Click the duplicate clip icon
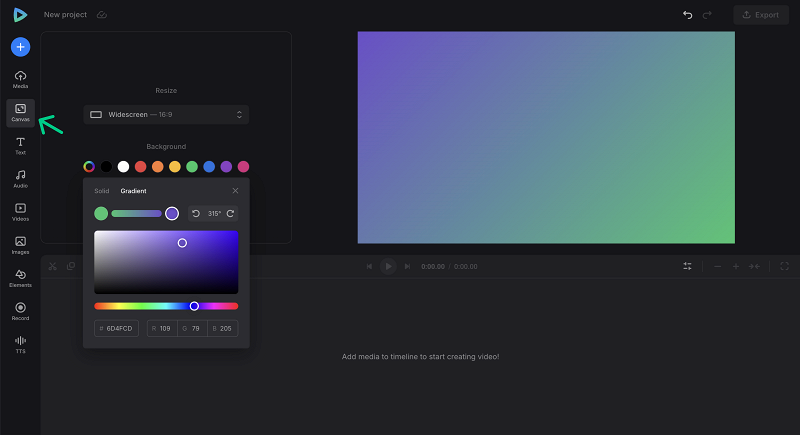The width and height of the screenshot is (800, 435). pyautogui.click(x=71, y=266)
